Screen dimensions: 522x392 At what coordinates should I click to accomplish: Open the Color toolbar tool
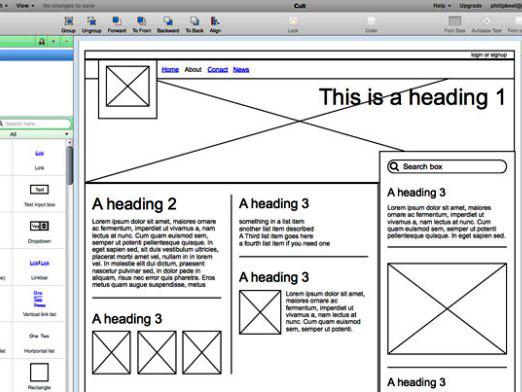pyautogui.click(x=371, y=25)
